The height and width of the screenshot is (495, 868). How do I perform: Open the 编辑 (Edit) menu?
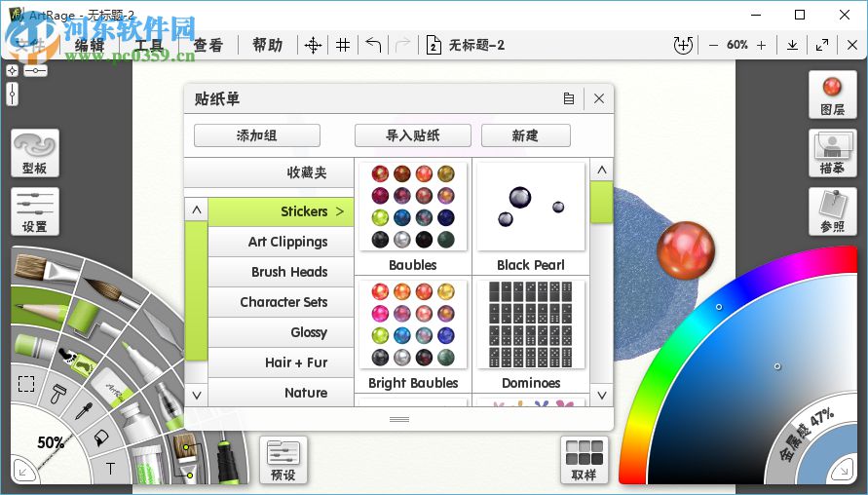point(89,46)
